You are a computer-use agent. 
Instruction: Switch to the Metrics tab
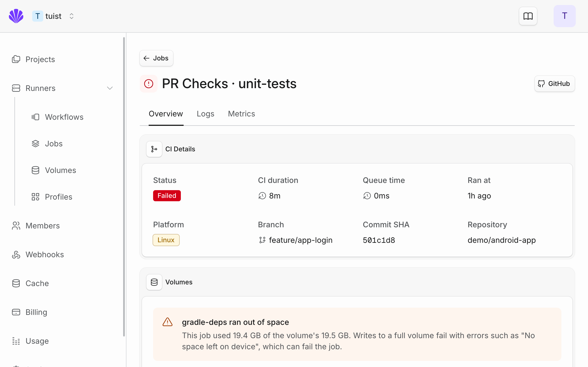(242, 114)
